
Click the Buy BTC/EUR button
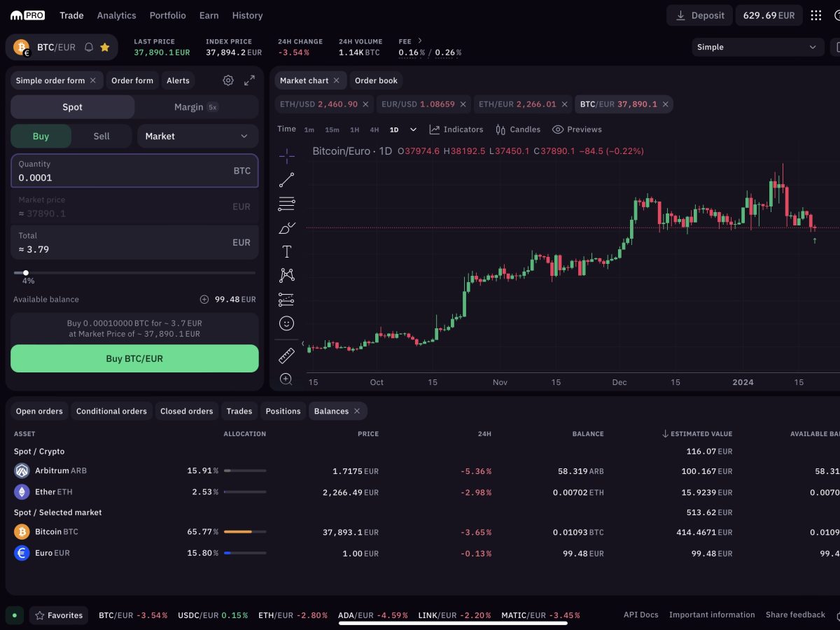[x=134, y=358]
